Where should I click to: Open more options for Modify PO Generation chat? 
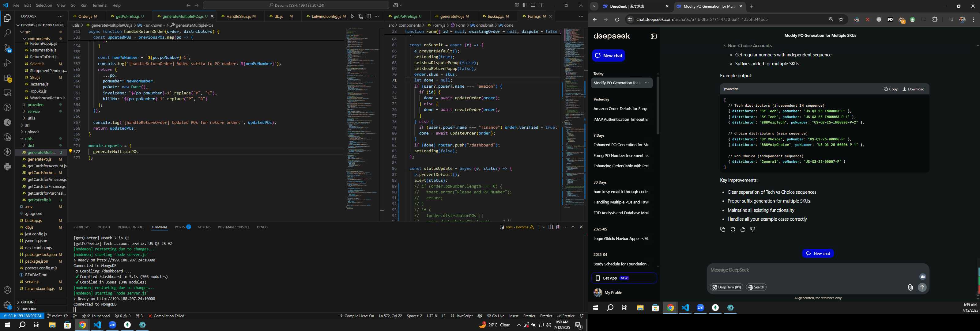(x=647, y=83)
